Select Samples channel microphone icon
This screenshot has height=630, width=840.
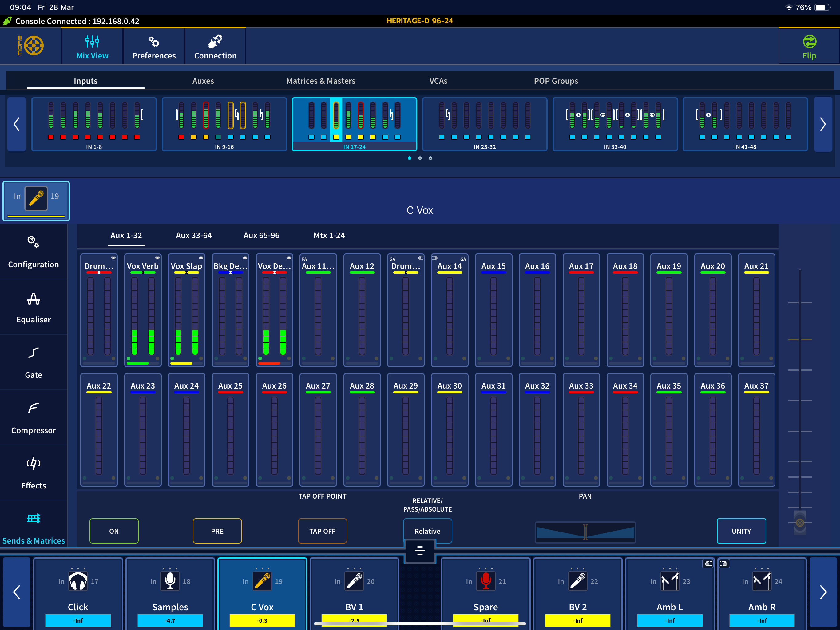tap(170, 581)
